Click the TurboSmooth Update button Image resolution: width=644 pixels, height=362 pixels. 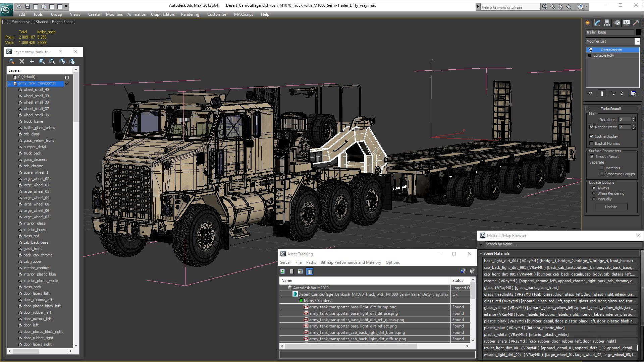[611, 207]
